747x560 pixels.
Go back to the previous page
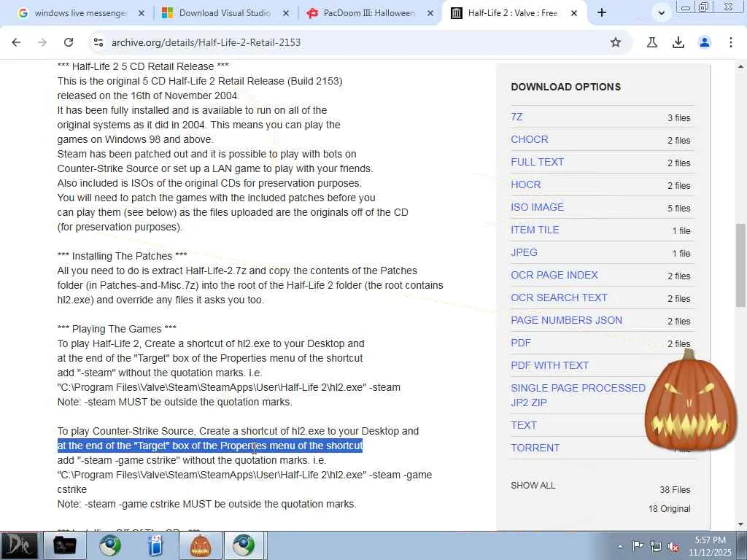pos(16,42)
